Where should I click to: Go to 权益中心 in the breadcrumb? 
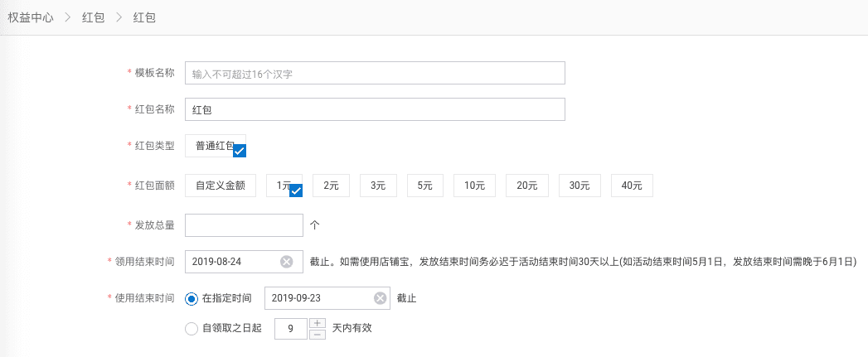click(x=31, y=17)
